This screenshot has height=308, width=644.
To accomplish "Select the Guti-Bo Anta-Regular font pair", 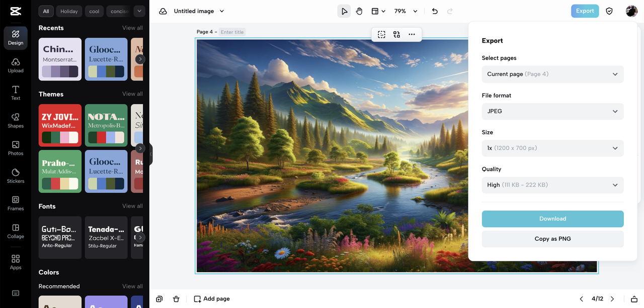I will (x=60, y=238).
